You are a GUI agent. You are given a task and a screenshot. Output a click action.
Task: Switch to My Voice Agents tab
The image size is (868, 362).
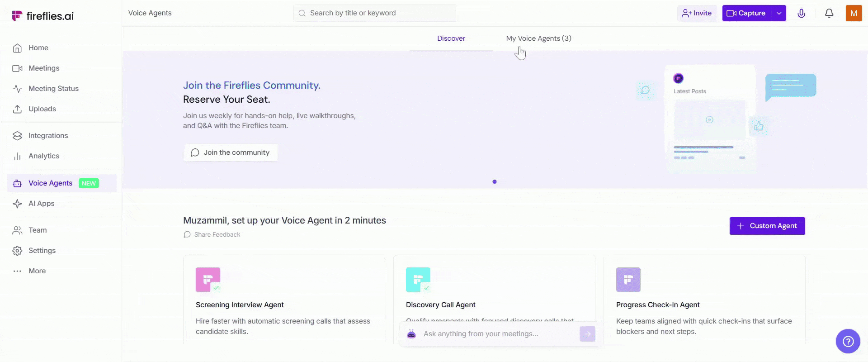click(539, 38)
